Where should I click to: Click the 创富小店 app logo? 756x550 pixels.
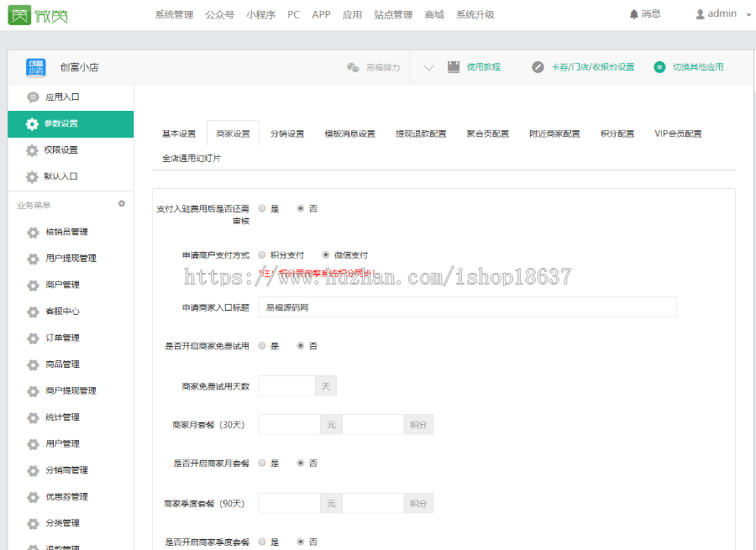[x=35, y=67]
